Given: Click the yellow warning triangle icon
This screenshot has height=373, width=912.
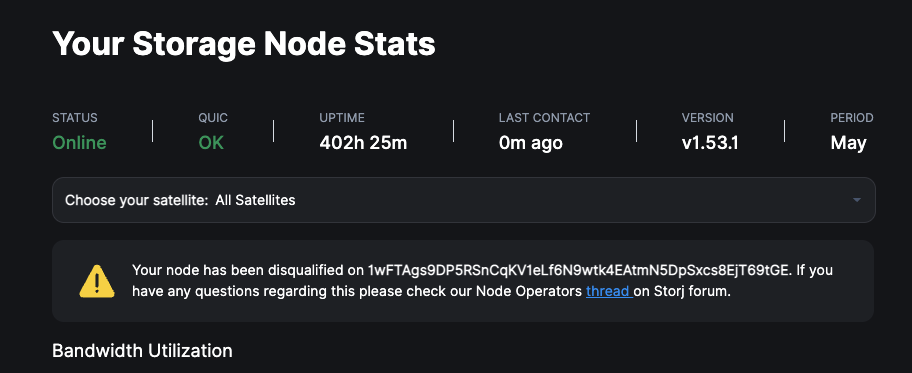Looking at the screenshot, I should coord(97,281).
